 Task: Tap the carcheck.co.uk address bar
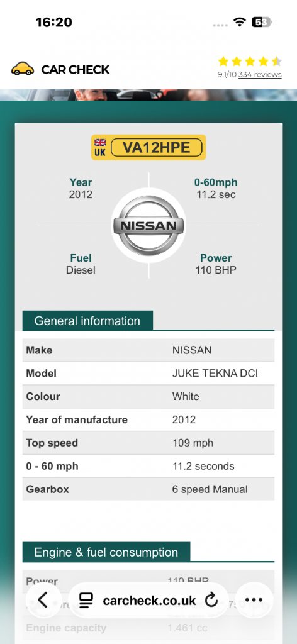click(148, 601)
